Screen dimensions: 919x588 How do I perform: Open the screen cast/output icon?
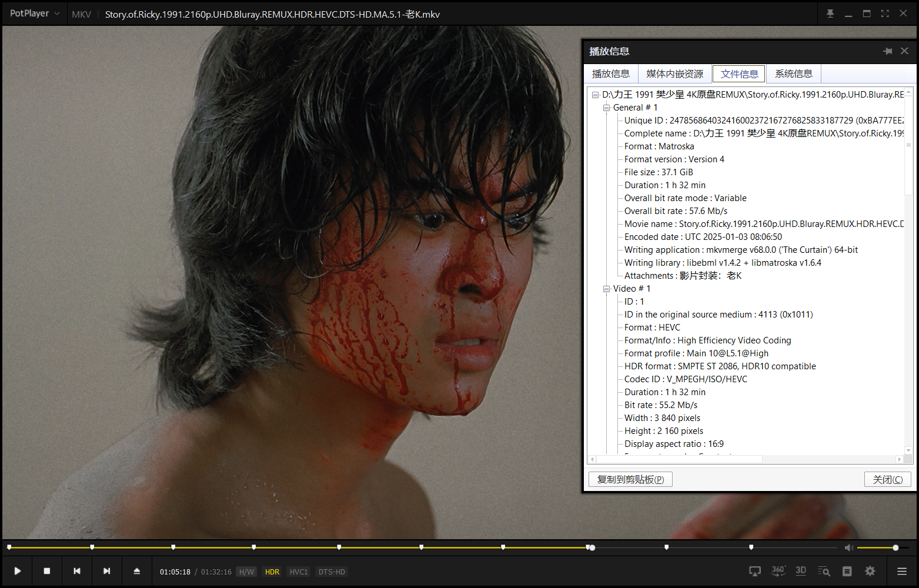click(755, 571)
